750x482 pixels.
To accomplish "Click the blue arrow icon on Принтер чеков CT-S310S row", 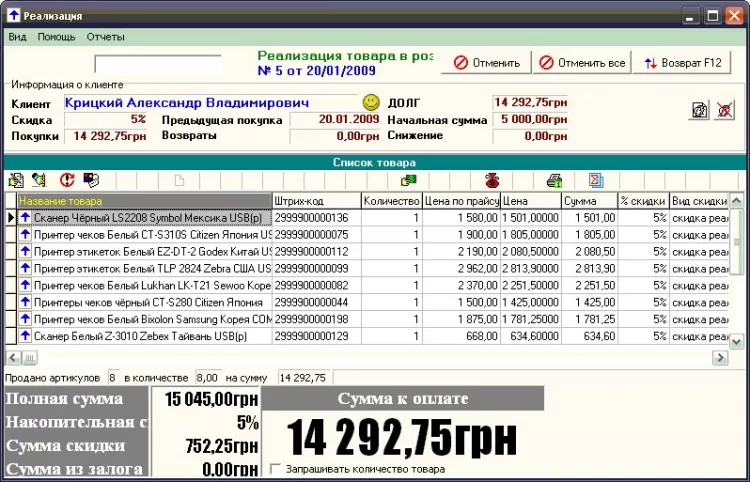I will [x=25, y=234].
